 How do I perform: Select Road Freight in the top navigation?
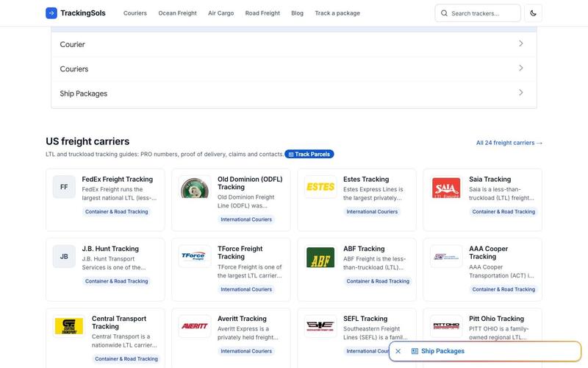point(262,13)
